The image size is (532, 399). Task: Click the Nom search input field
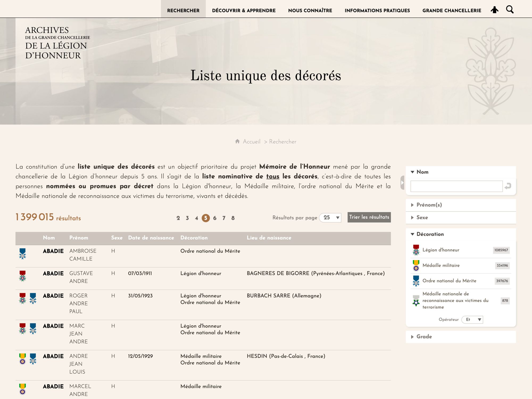pyautogui.click(x=456, y=186)
